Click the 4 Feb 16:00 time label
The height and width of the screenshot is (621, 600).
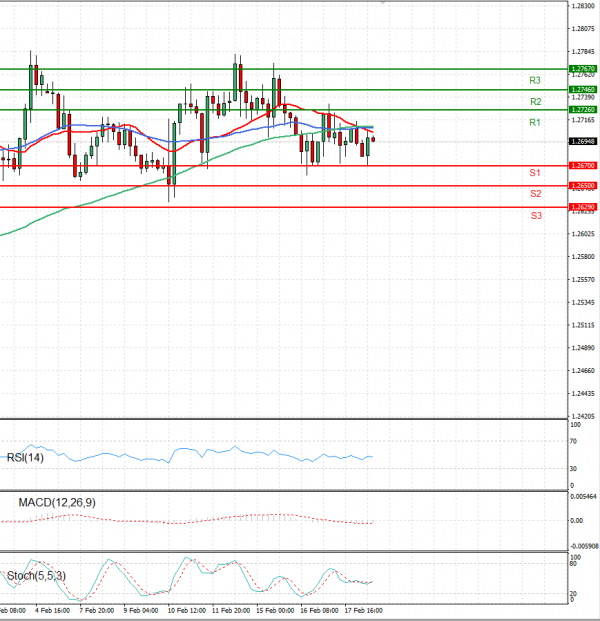[x=52, y=610]
